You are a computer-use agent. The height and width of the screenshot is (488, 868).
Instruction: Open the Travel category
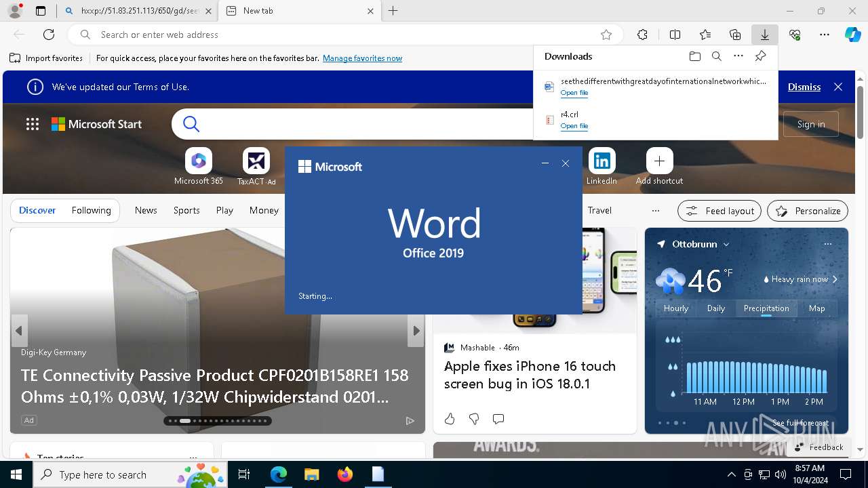coord(599,210)
